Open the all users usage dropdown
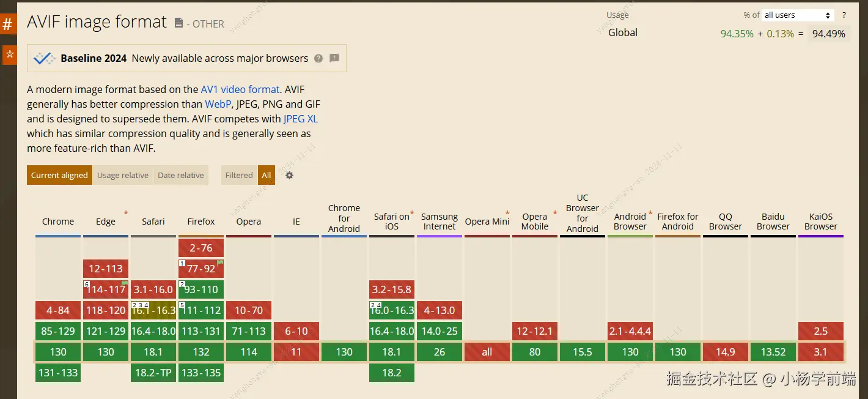 797,15
